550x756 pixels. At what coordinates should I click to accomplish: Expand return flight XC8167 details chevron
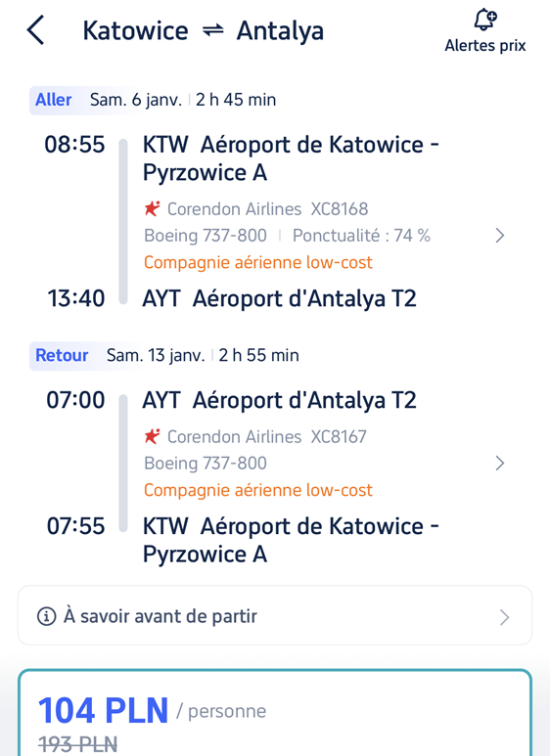(x=500, y=463)
